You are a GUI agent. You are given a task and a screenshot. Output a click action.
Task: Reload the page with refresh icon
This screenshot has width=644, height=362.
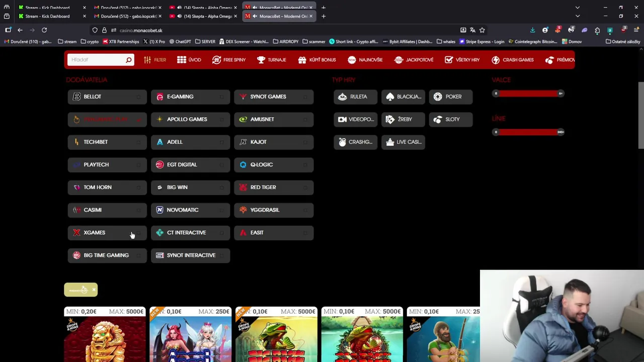pos(44,30)
